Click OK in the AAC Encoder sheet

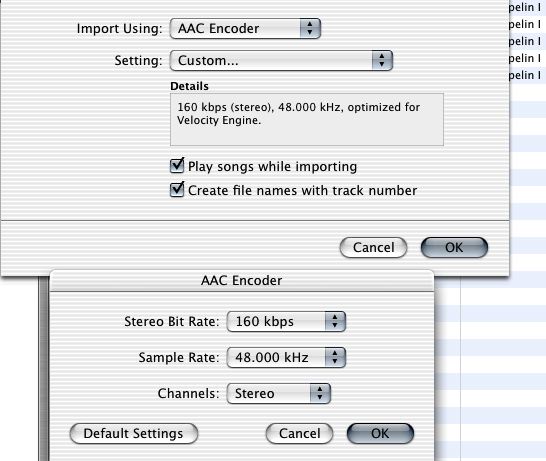click(380, 433)
